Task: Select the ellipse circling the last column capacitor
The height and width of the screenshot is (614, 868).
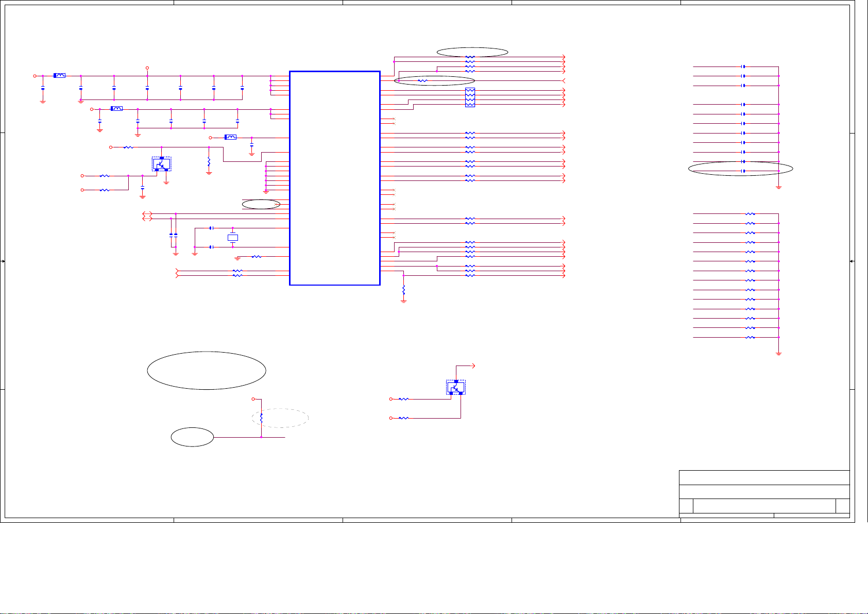Action: [x=741, y=168]
